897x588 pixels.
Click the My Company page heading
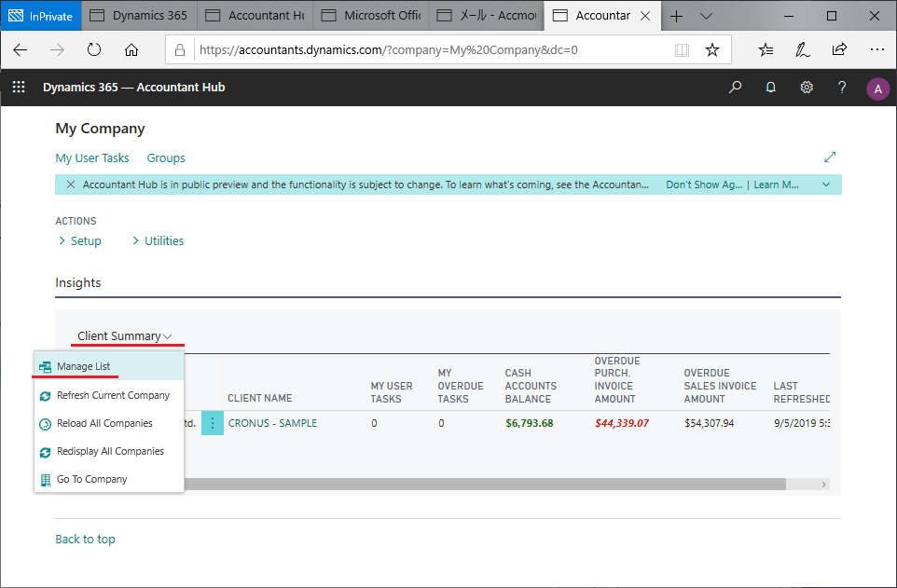(x=100, y=128)
